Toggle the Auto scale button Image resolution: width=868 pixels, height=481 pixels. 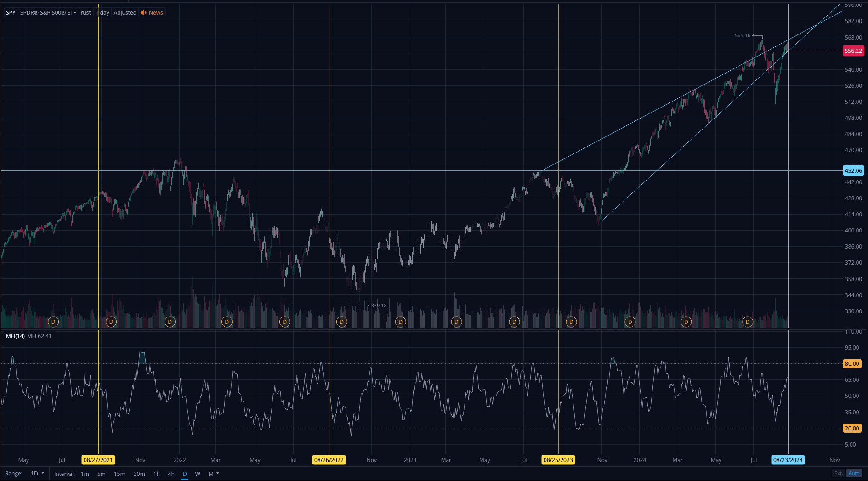(854, 473)
